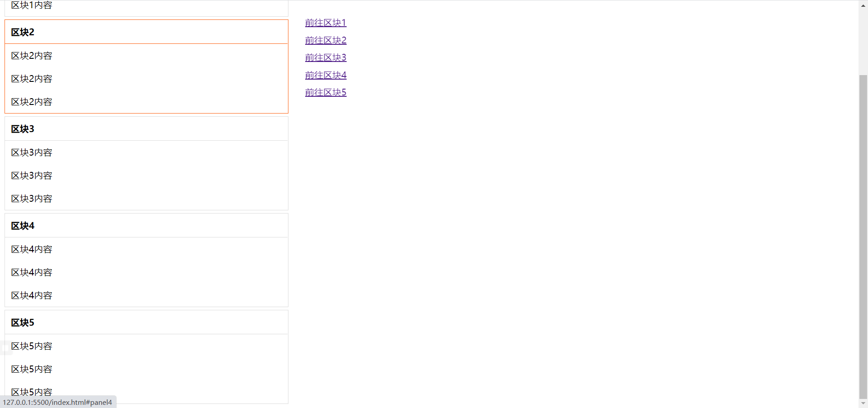Screen dimensions: 868x408
Task: Select the middle 区块2内容 line
Action: point(32,79)
